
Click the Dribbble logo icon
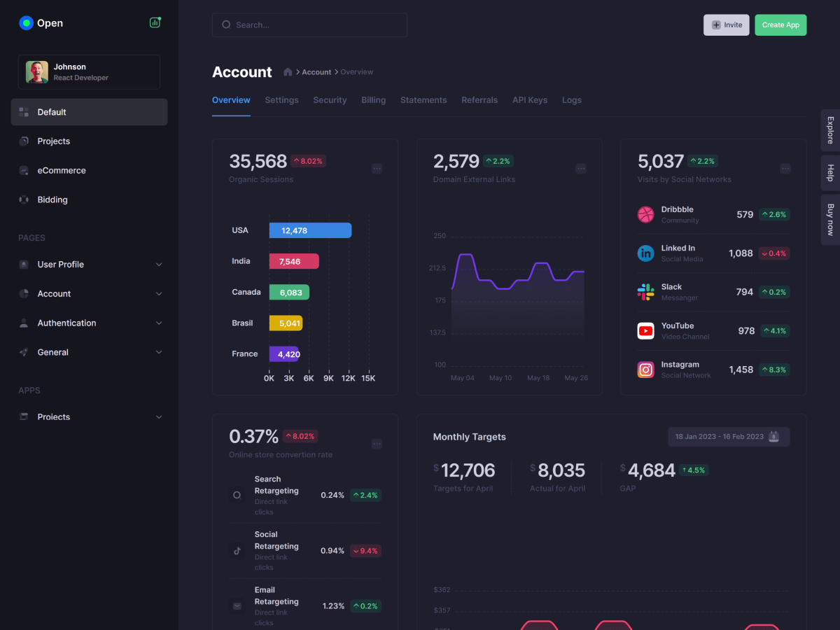645,214
